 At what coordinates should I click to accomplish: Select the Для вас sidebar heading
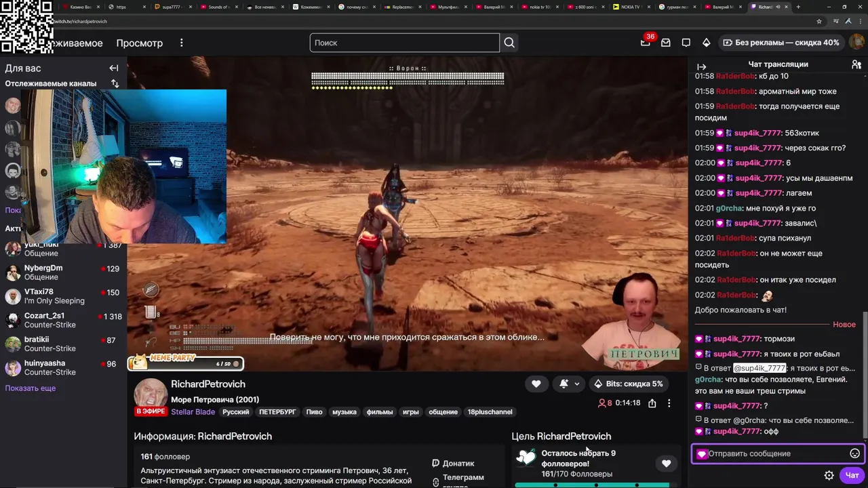click(x=23, y=68)
